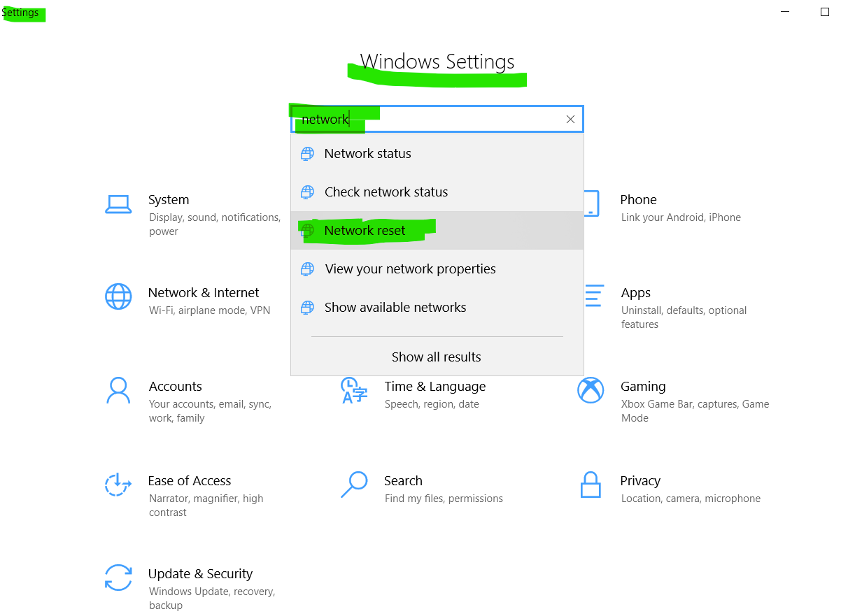The image size is (841, 616).
Task: Click 'Speech, region, date' description
Action: pyautogui.click(x=432, y=404)
